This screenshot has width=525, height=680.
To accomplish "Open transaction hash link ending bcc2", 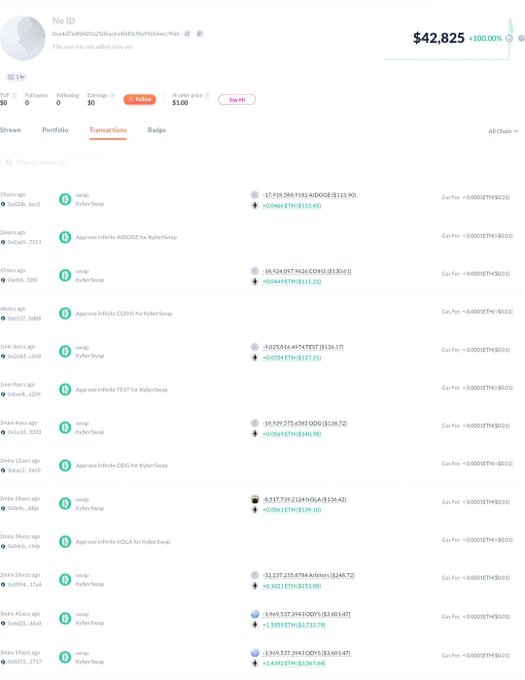I will pyautogui.click(x=24, y=204).
